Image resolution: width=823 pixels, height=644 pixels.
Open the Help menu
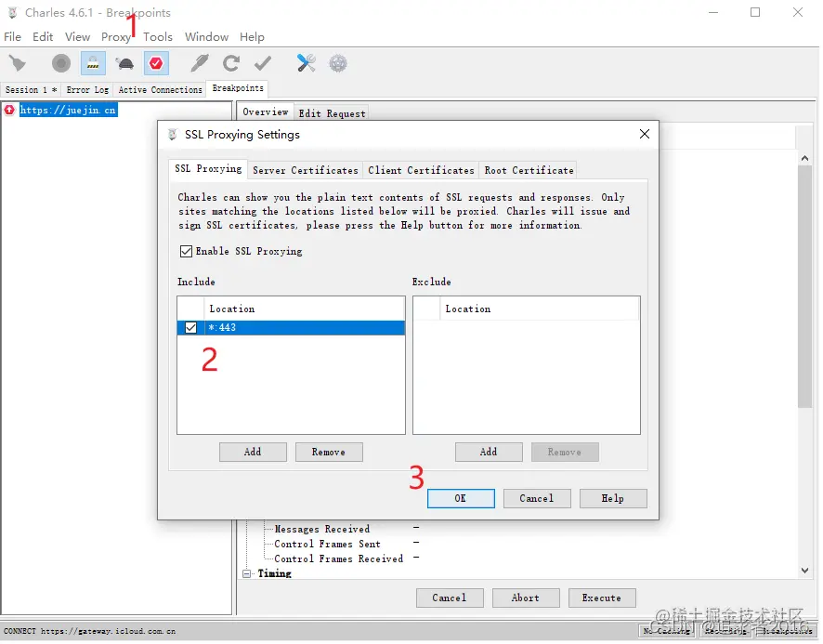(x=252, y=37)
